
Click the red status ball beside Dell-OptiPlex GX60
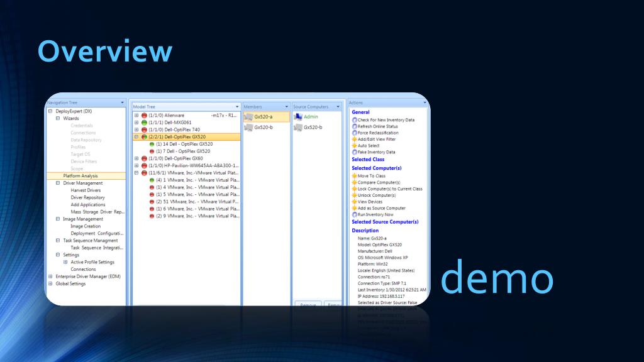pyautogui.click(x=144, y=158)
